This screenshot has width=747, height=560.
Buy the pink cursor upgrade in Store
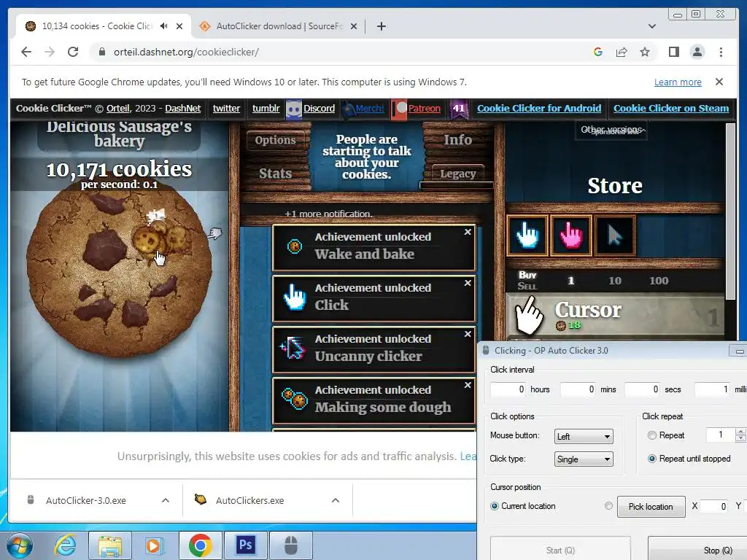point(570,236)
